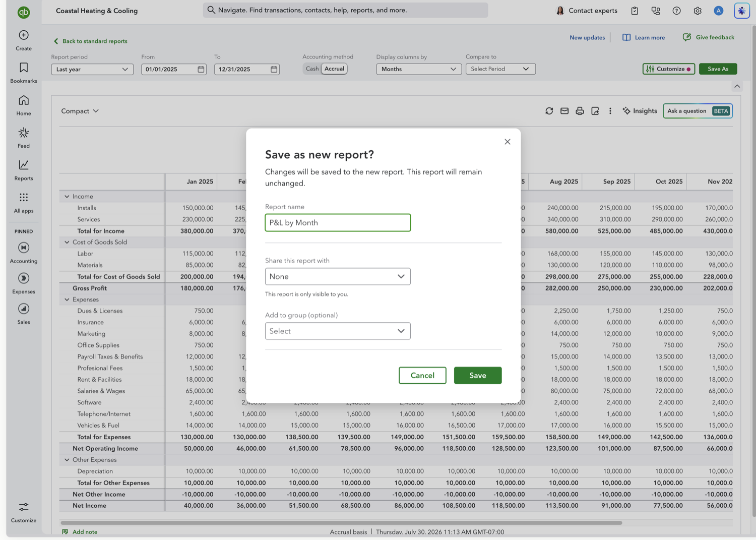
Task: Click the top search navigation field
Action: pos(345,10)
